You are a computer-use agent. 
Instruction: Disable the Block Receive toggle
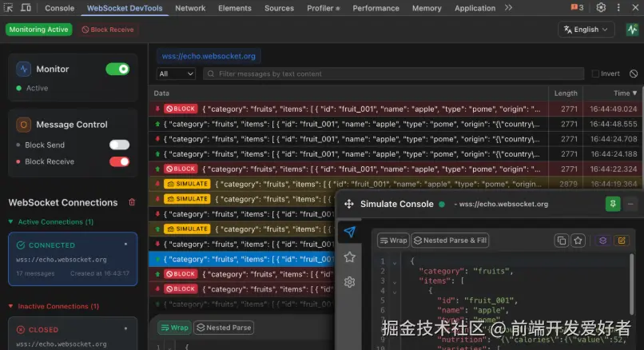pyautogui.click(x=120, y=161)
